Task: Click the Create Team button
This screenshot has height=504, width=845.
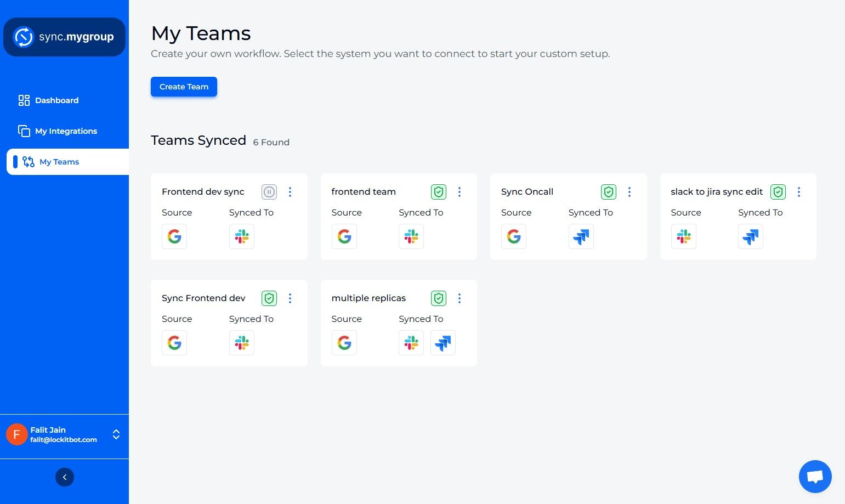Action: [184, 87]
